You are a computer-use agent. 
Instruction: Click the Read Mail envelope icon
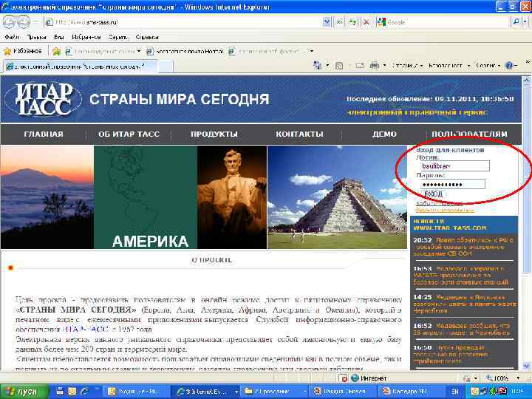point(359,66)
